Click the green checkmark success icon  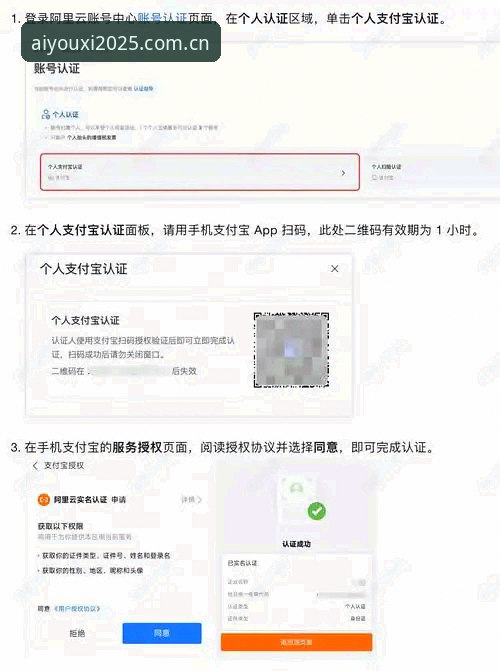point(317,511)
